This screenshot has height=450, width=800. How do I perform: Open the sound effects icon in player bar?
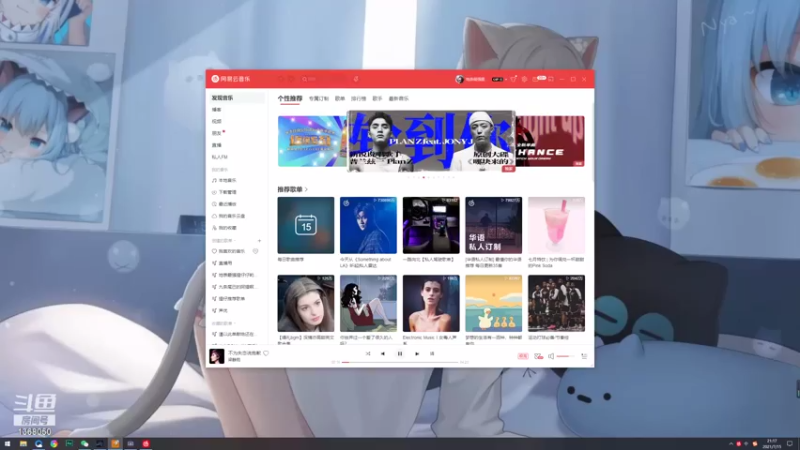pos(538,356)
